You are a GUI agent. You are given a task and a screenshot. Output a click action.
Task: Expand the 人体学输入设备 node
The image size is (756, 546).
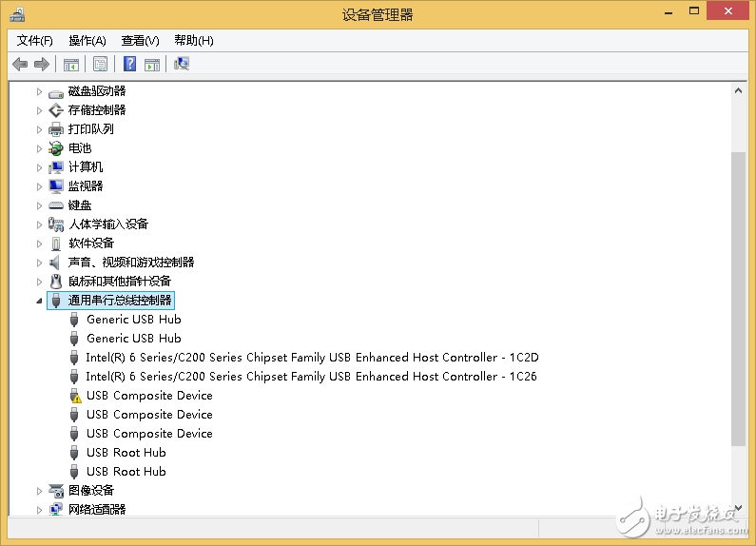pyautogui.click(x=39, y=224)
